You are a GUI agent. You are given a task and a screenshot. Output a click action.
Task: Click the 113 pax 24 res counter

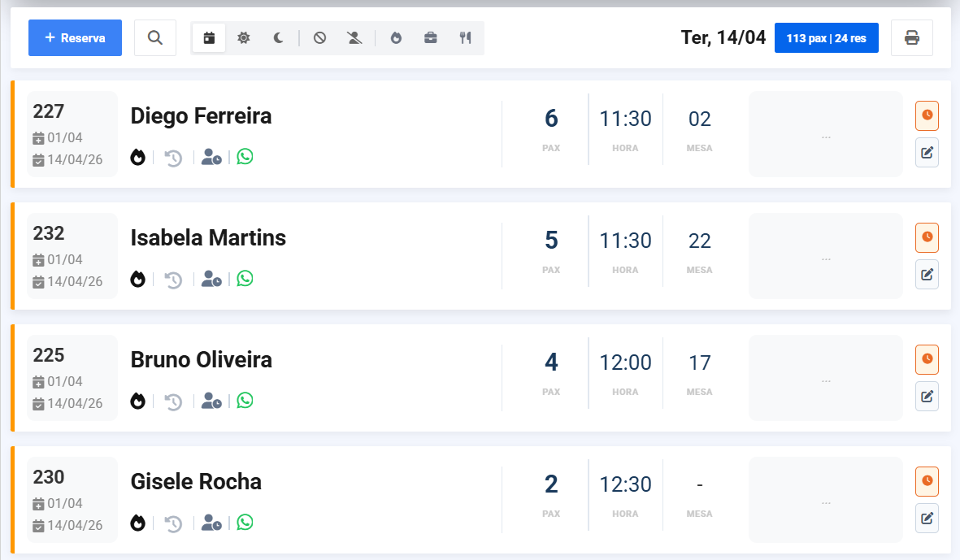(827, 37)
